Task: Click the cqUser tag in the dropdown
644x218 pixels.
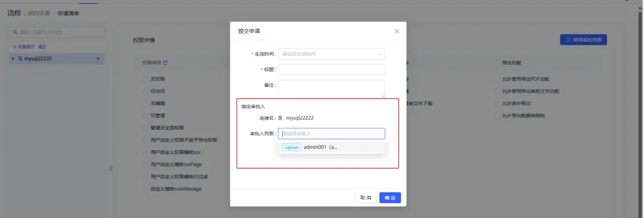Action: [292, 147]
